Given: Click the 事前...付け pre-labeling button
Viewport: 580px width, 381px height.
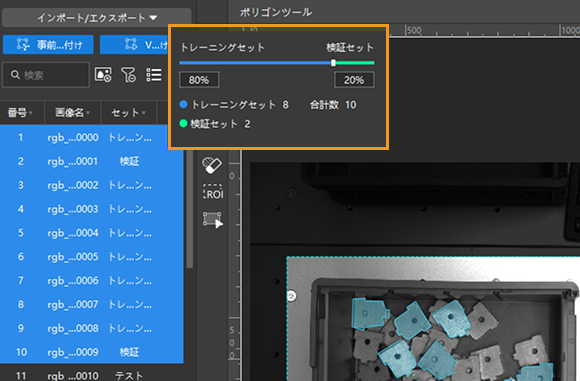Looking at the screenshot, I should pos(48,45).
